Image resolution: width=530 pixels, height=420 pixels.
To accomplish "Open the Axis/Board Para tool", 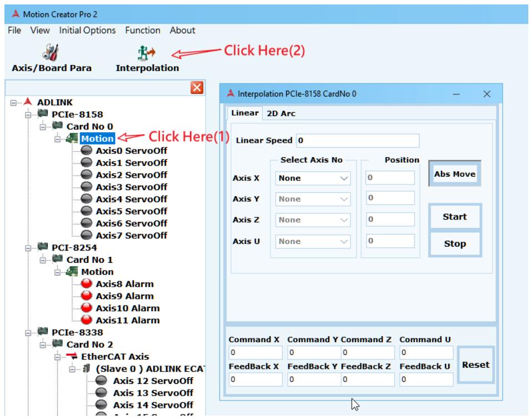I will (x=51, y=58).
